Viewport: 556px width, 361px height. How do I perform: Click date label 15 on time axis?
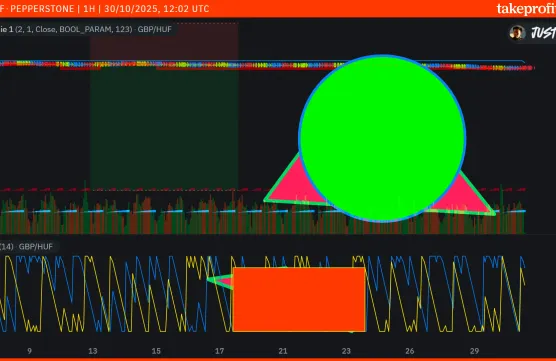pyautogui.click(x=156, y=351)
